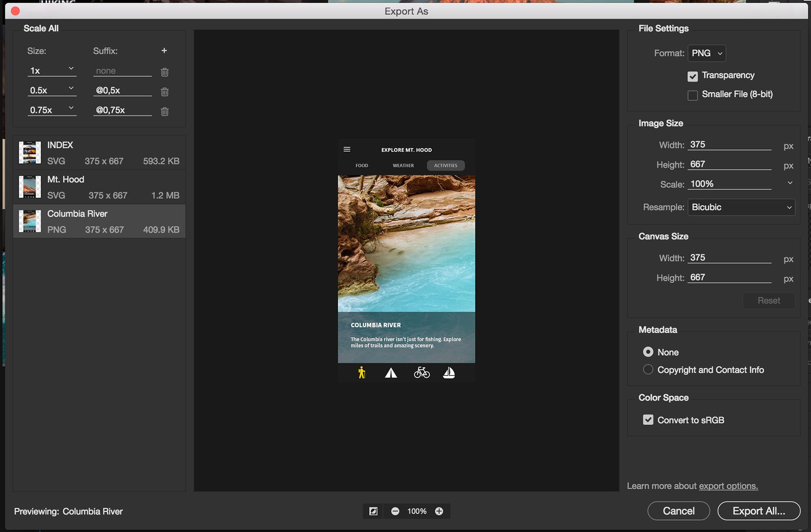Open the Resample Bicubic dropdown

tap(741, 207)
